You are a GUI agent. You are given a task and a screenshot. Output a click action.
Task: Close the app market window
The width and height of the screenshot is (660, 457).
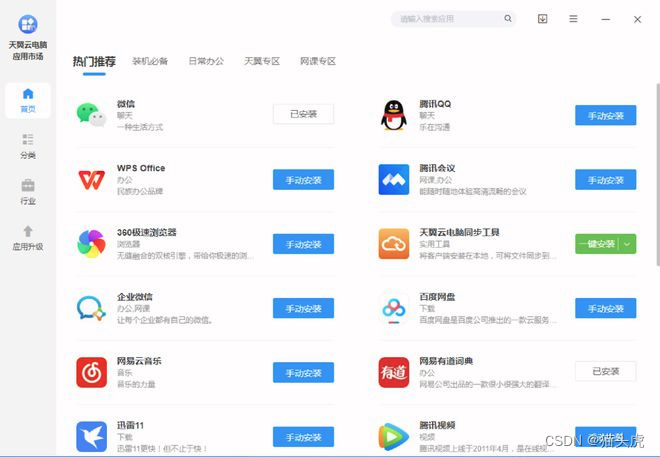(637, 19)
